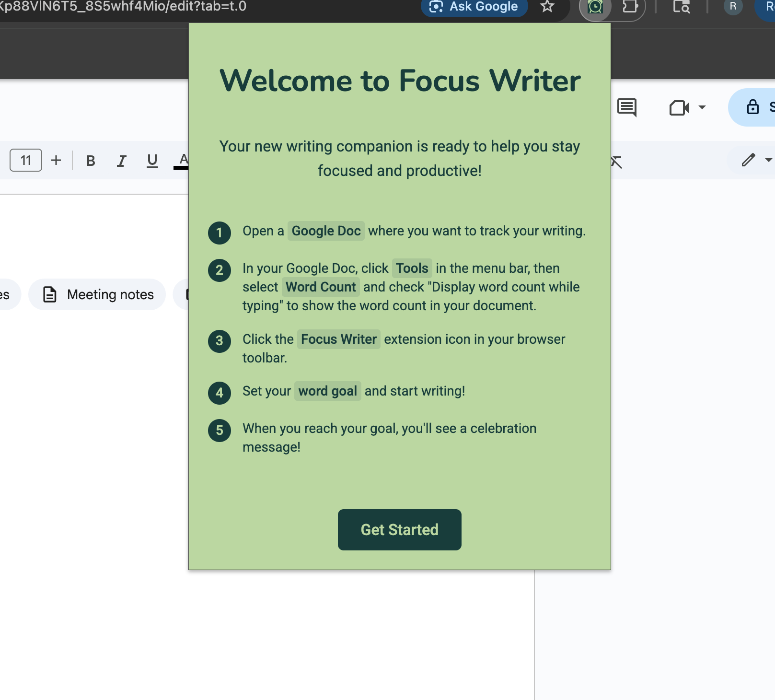This screenshot has height=700, width=775.
Task: Click the font size field showing 11
Action: [26, 160]
